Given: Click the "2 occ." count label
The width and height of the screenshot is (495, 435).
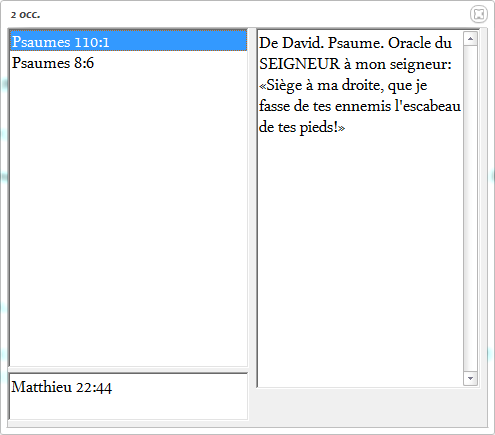Looking at the screenshot, I should click(25, 15).
